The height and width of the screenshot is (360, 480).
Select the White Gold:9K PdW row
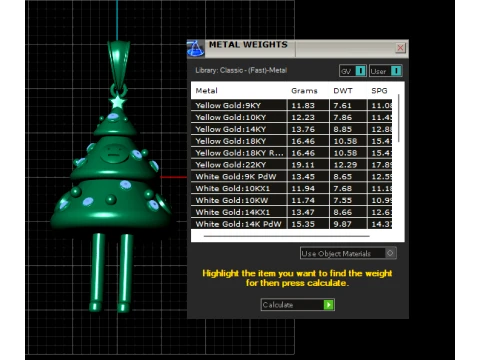[292, 177]
